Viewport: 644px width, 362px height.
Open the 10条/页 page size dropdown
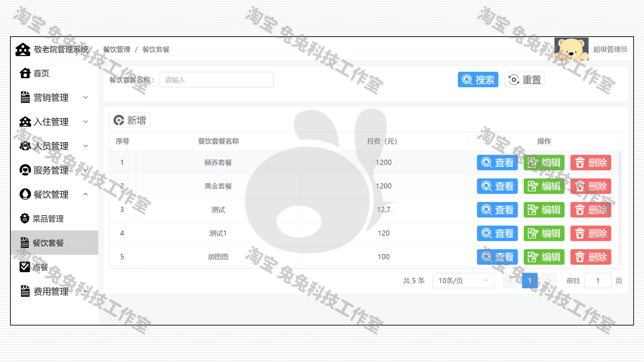coord(464,281)
